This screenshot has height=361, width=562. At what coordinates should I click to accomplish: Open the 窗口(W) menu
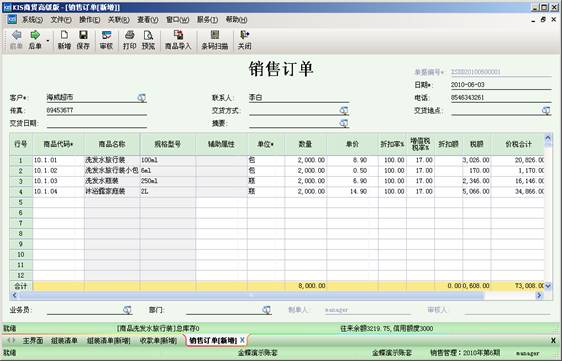point(177,20)
